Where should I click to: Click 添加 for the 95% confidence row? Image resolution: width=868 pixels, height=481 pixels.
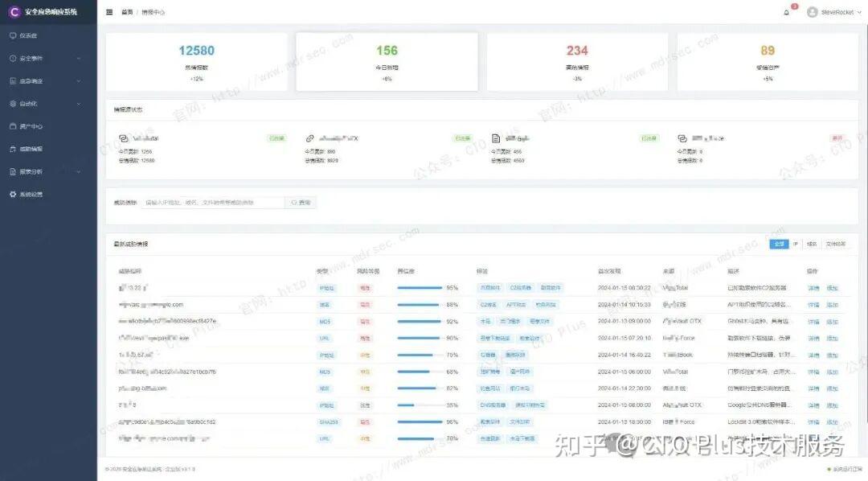click(832, 288)
